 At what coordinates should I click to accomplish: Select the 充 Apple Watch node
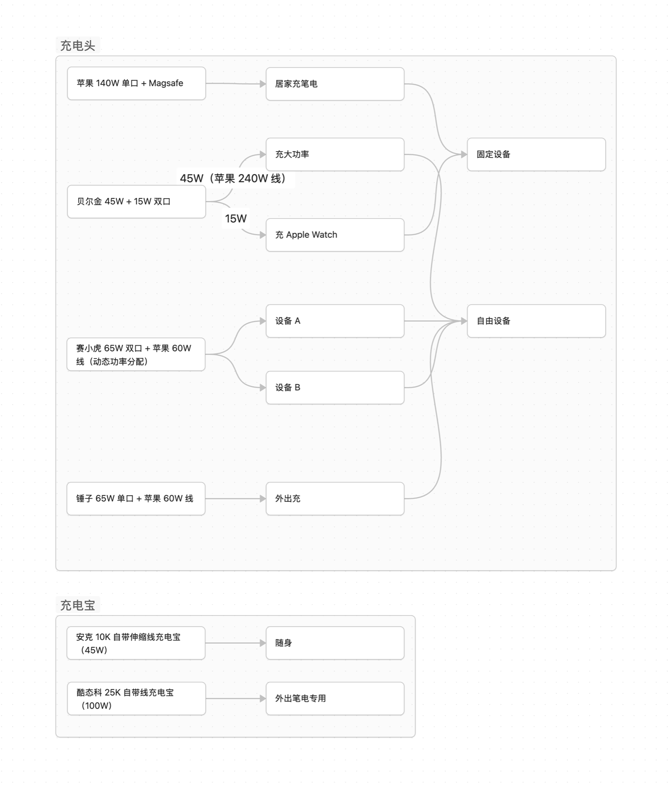pyautogui.click(x=335, y=235)
